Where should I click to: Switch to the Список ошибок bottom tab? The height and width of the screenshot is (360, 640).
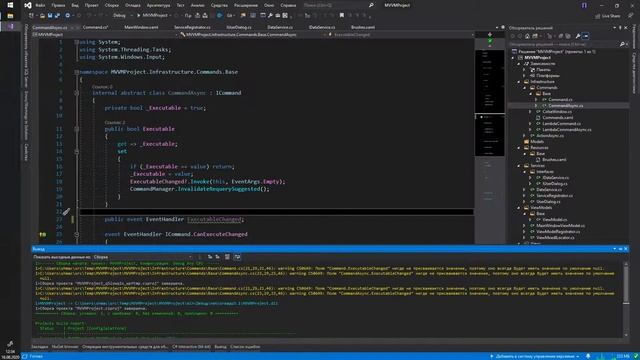(x=245, y=347)
